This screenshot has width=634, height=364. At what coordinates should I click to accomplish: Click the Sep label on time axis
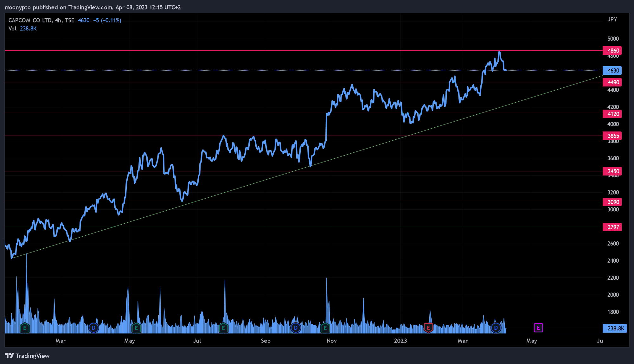click(x=266, y=341)
